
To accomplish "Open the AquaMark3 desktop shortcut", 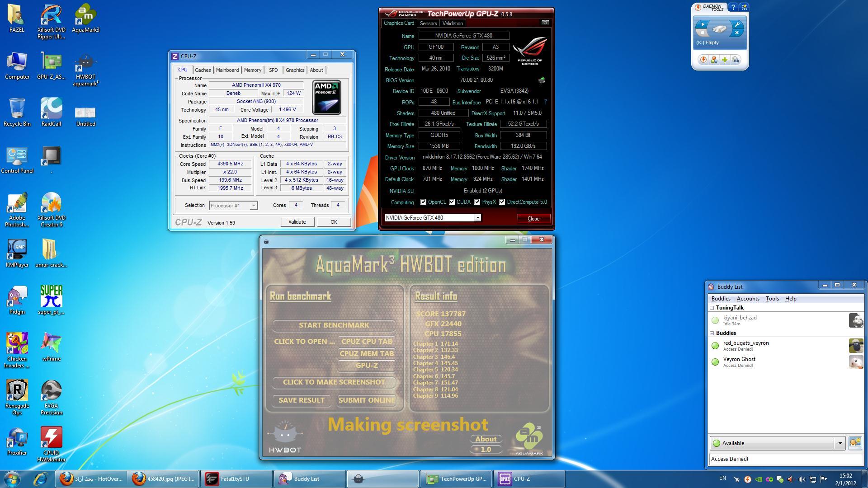I will pos(85,19).
